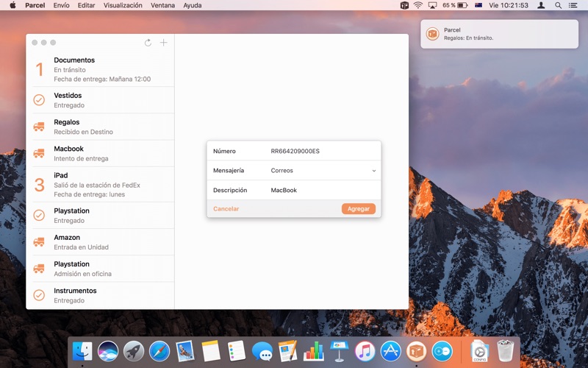Select the Instrumentos delivery row

click(100, 295)
